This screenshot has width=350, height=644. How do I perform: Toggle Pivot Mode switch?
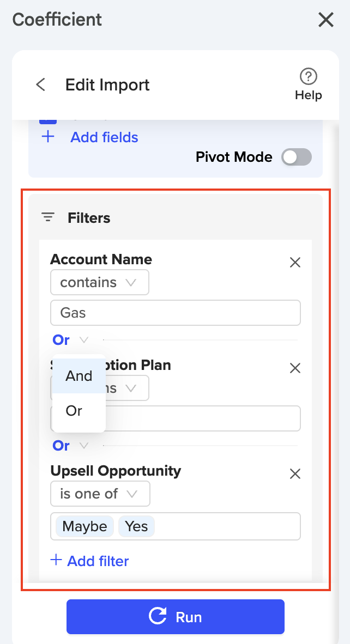point(297,157)
